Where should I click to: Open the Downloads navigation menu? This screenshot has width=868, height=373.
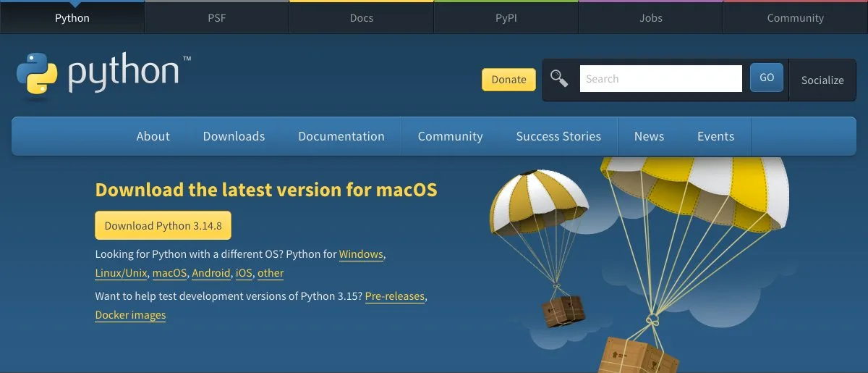[x=234, y=136]
